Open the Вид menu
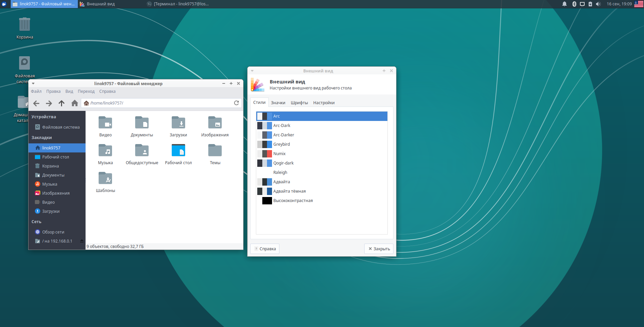The height and width of the screenshot is (327, 644). coord(69,91)
